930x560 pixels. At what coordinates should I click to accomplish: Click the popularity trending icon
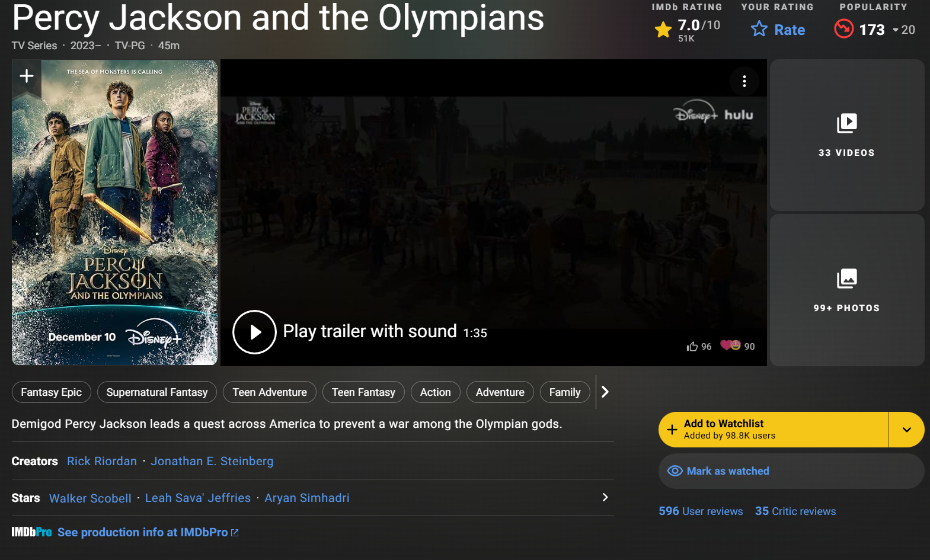pyautogui.click(x=843, y=29)
